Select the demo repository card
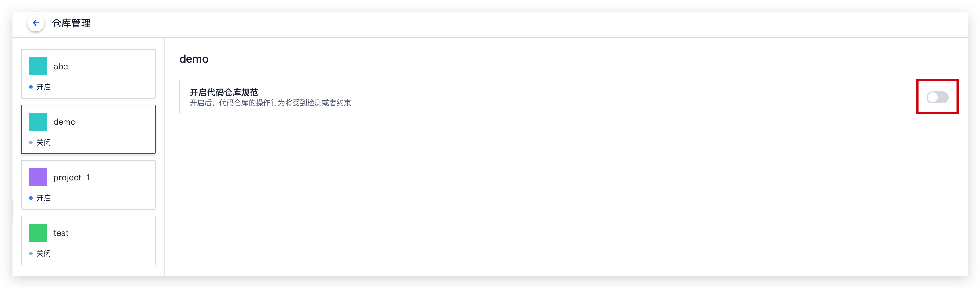 tap(88, 129)
